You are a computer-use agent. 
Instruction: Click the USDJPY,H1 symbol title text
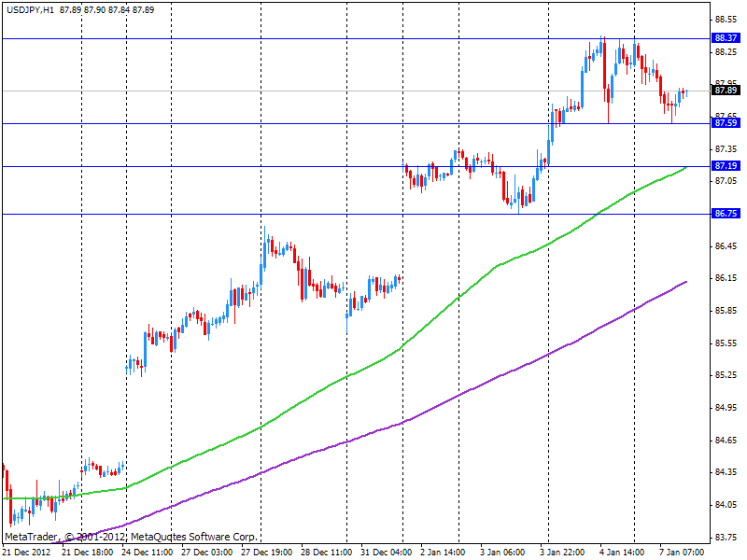[30, 10]
